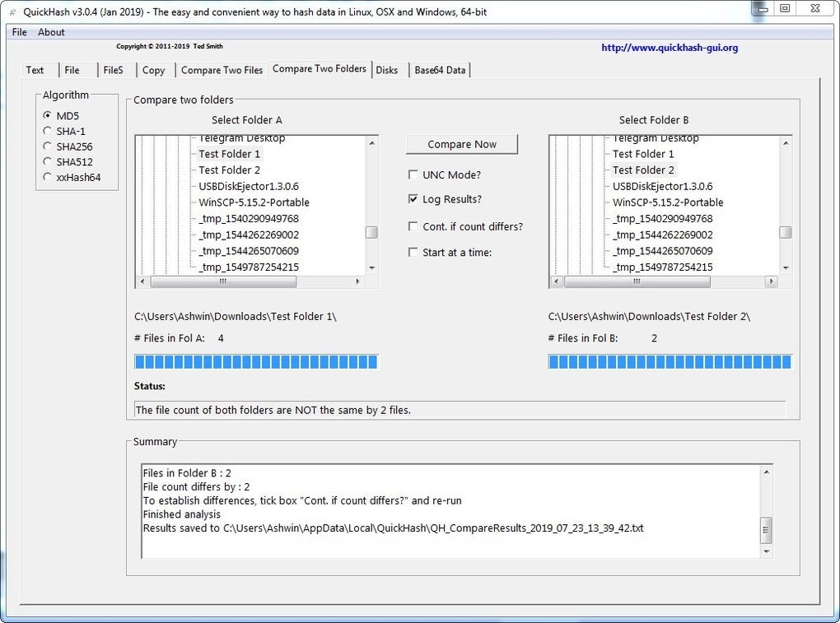Choose the SHA-1 algorithm
This screenshot has width=840, height=623.
[x=47, y=131]
